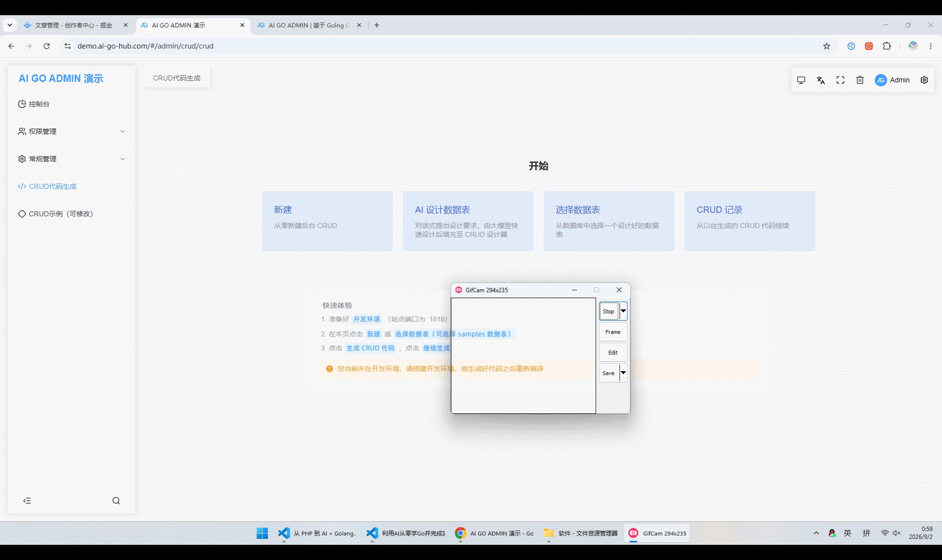The height and width of the screenshot is (560, 942).
Task: Open the Stop dropdown arrow in GifCam
Action: pyautogui.click(x=623, y=311)
